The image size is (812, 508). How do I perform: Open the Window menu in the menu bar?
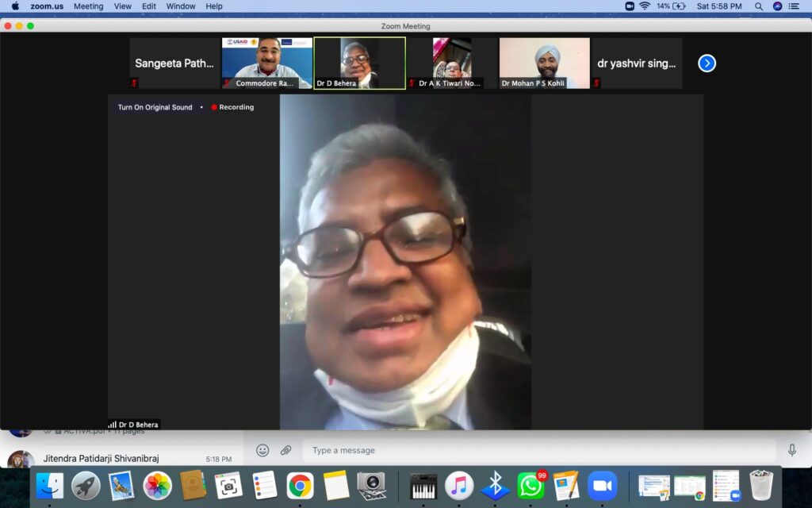(x=181, y=6)
